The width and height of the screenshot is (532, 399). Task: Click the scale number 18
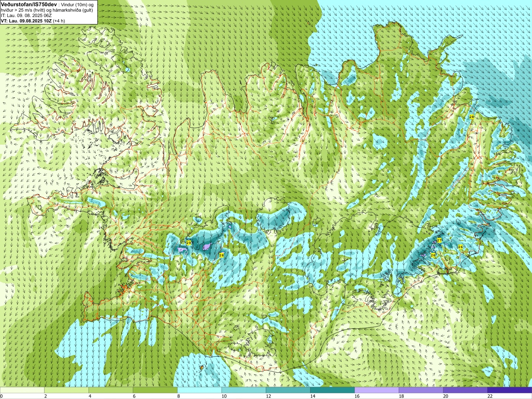tap(401, 396)
